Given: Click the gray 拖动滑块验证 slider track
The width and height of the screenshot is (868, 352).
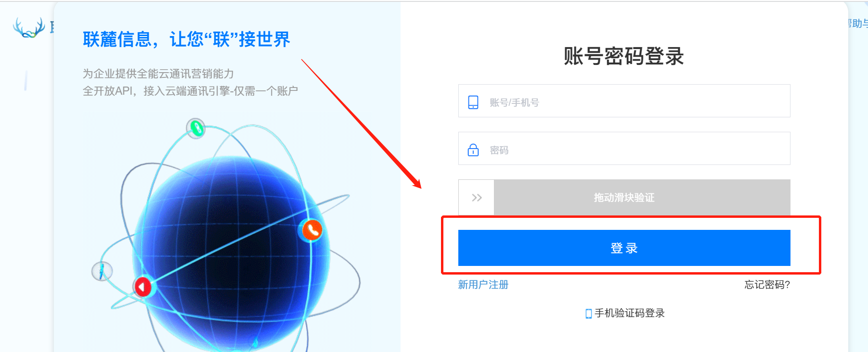Looking at the screenshot, I should tap(642, 197).
